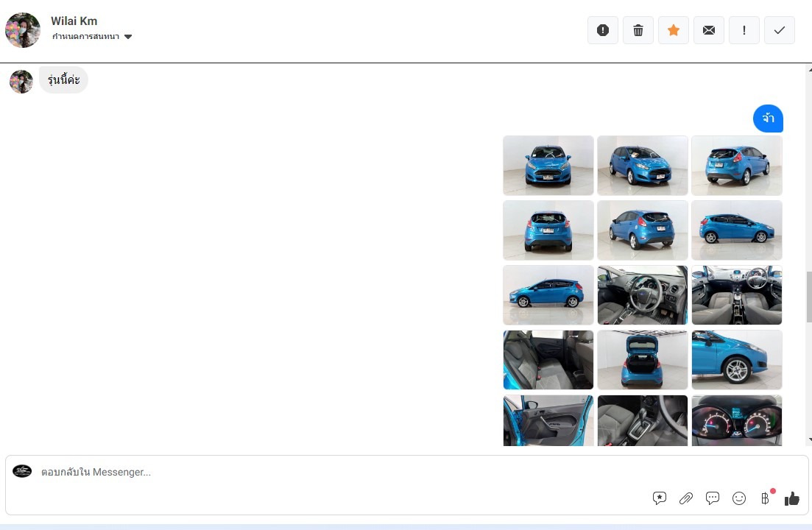Open gear shifter close-up photo
The image size is (812, 530).
[x=643, y=421]
